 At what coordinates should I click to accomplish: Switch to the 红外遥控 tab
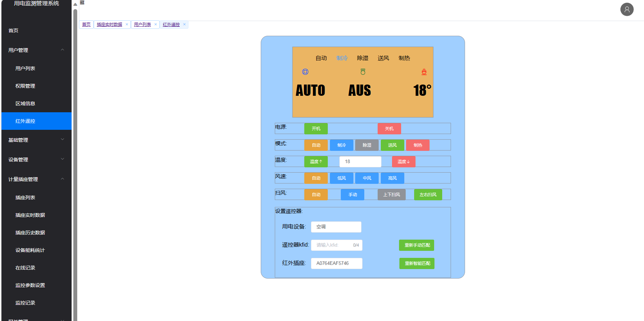tap(171, 25)
